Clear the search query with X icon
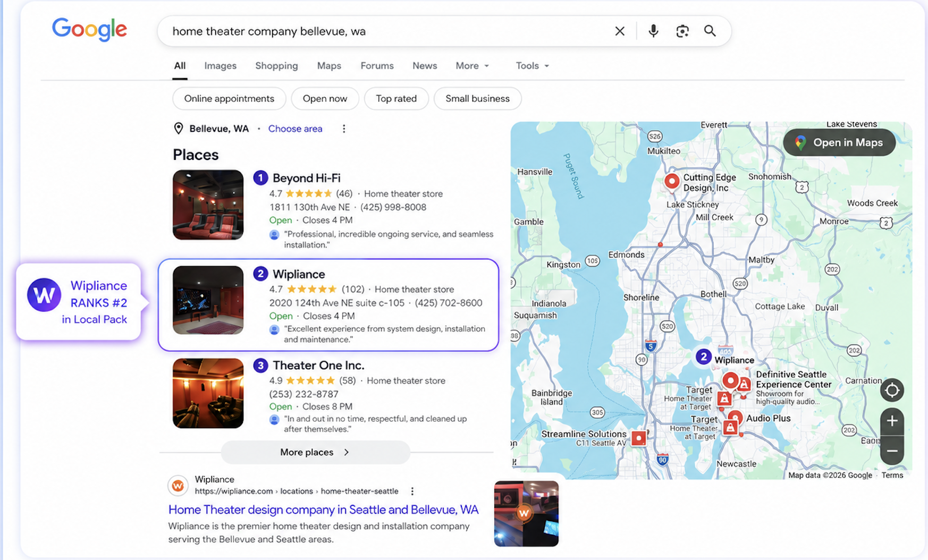 tap(620, 31)
